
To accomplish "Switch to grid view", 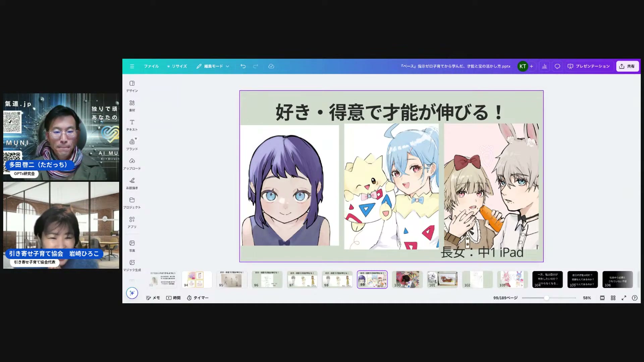I will pos(613,298).
